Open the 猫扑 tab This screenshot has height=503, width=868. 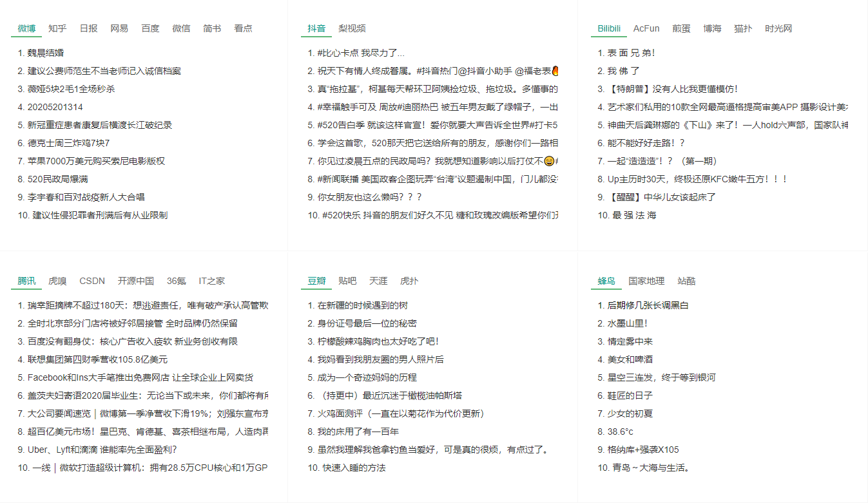[x=743, y=28]
